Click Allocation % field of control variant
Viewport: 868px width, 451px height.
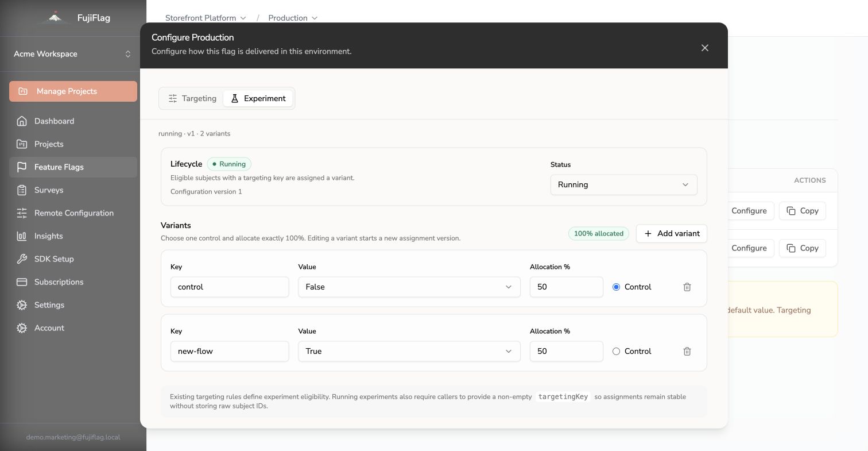click(566, 287)
